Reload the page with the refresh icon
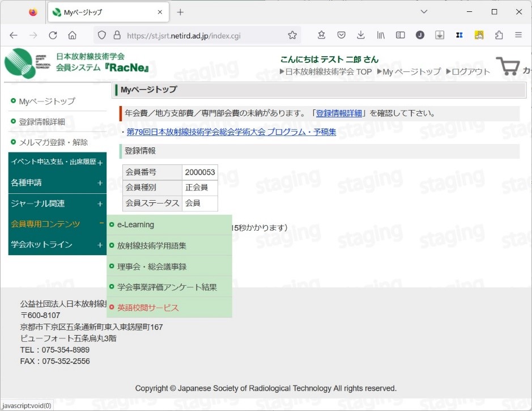This screenshot has width=532, height=411. 53,35
